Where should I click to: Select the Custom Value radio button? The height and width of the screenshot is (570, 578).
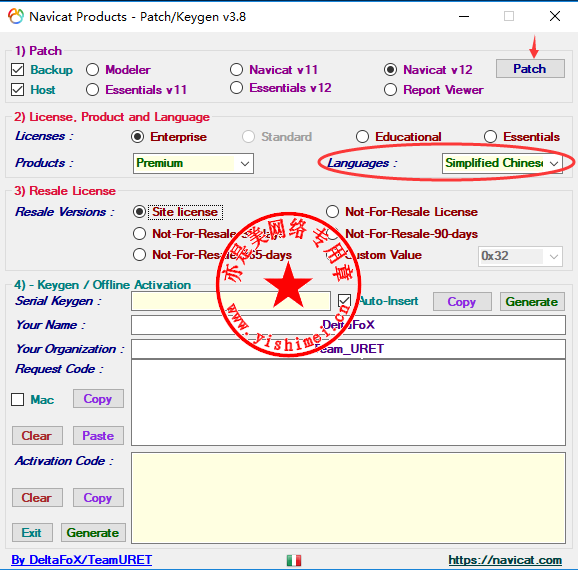click(x=332, y=255)
